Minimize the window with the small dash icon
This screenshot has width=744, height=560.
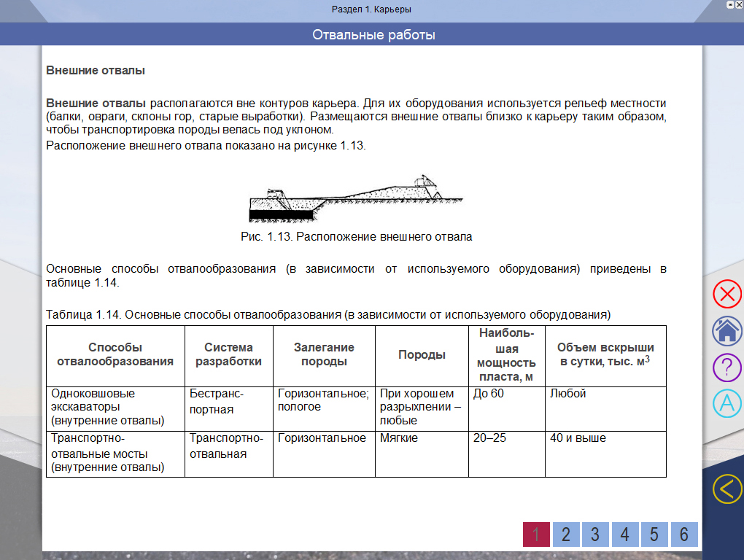tap(730, 4)
